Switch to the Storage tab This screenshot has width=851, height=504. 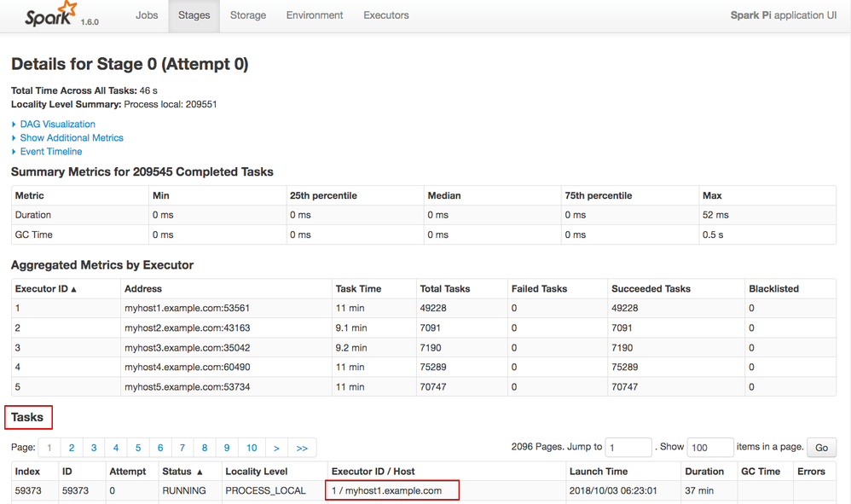pyautogui.click(x=248, y=15)
